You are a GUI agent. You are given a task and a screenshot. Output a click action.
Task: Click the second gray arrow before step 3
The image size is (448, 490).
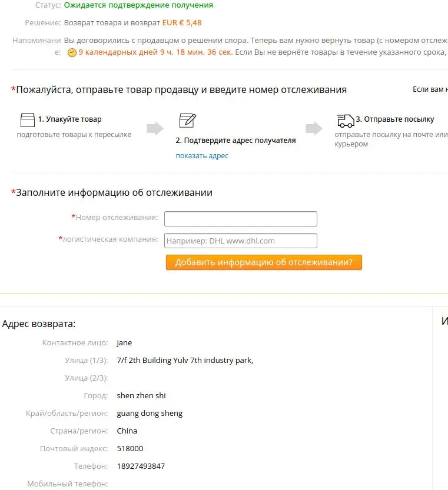click(314, 128)
